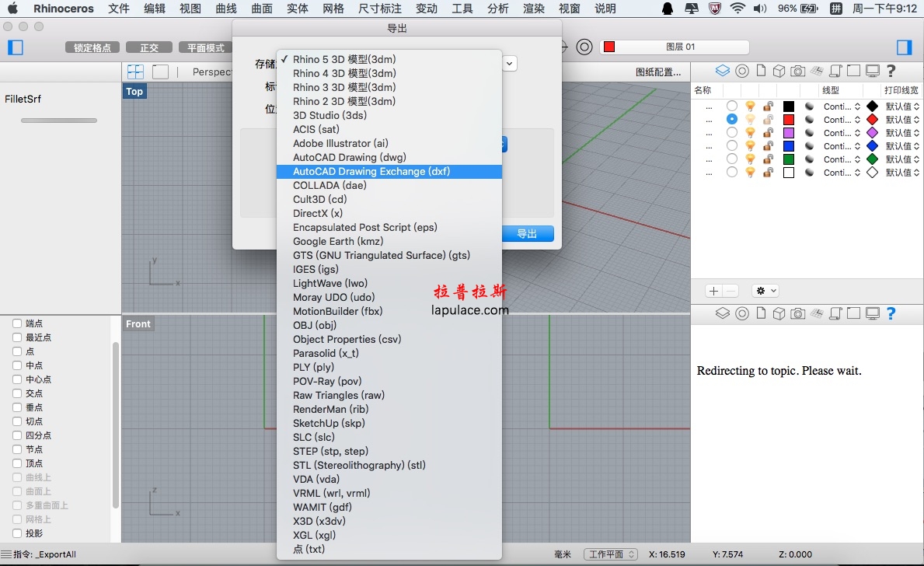Image resolution: width=924 pixels, height=566 pixels.
Task: Enable the 中点 object snap checkbox
Action: (x=17, y=365)
